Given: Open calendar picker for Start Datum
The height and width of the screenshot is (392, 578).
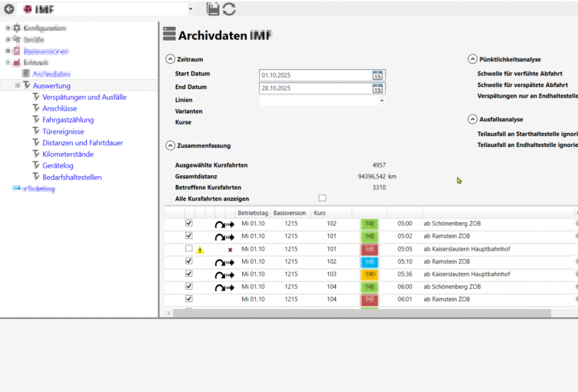Looking at the screenshot, I should click(x=377, y=75).
